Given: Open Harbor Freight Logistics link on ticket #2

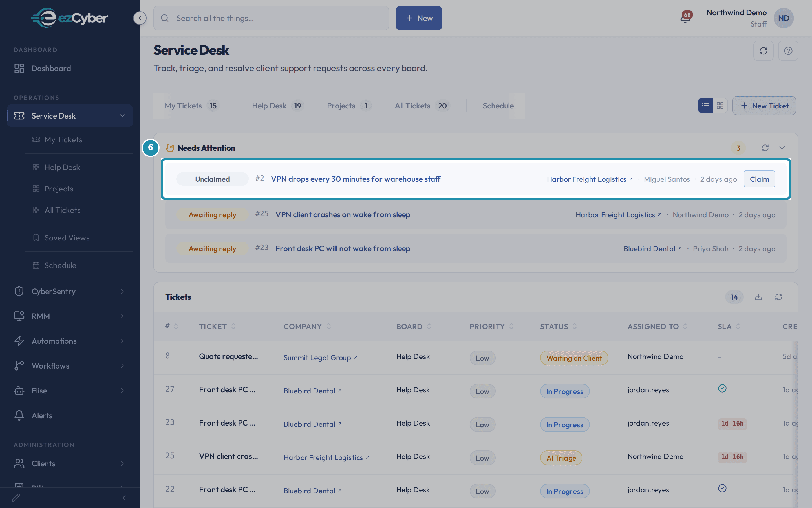Looking at the screenshot, I should click(x=590, y=179).
